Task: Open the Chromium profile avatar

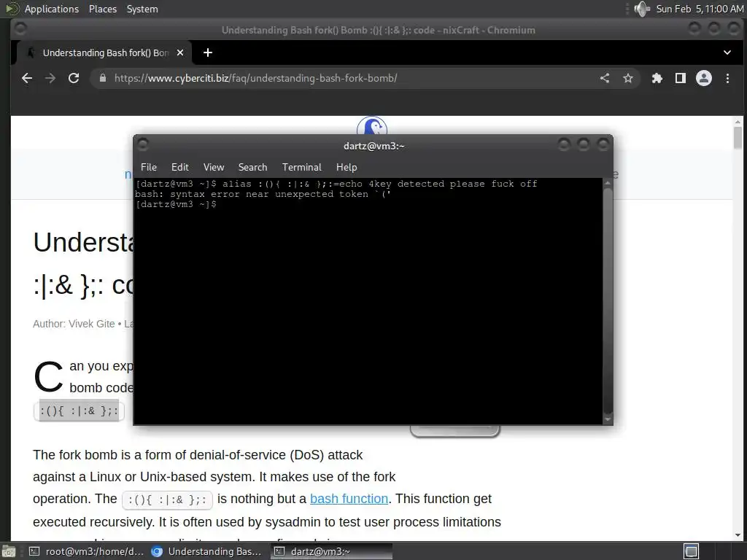Action: click(704, 78)
